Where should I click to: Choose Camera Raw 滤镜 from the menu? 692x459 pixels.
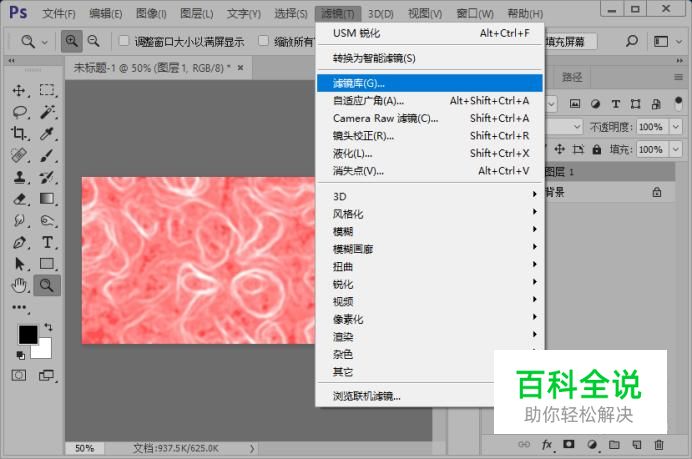pyautogui.click(x=430, y=118)
